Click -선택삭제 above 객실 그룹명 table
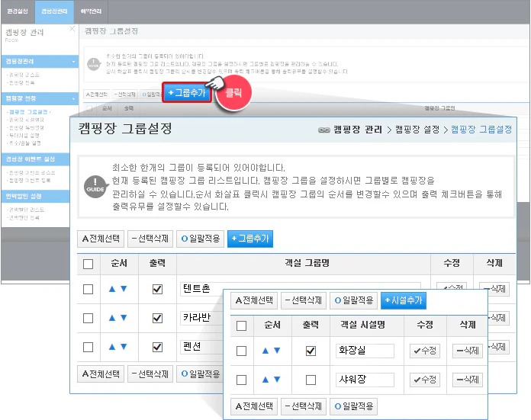 [x=150, y=239]
